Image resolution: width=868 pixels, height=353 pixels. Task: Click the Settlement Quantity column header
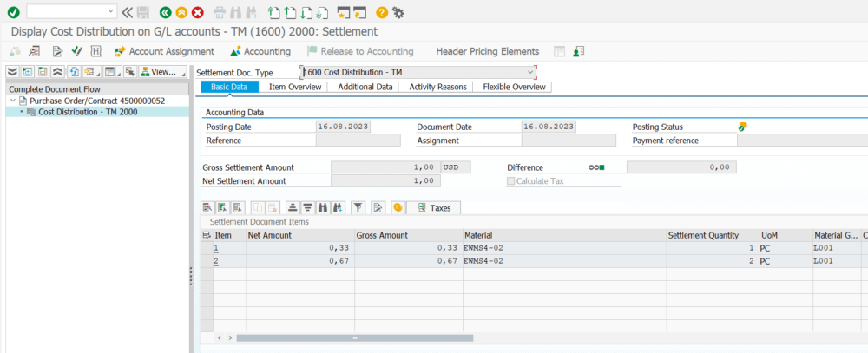[x=712, y=235]
